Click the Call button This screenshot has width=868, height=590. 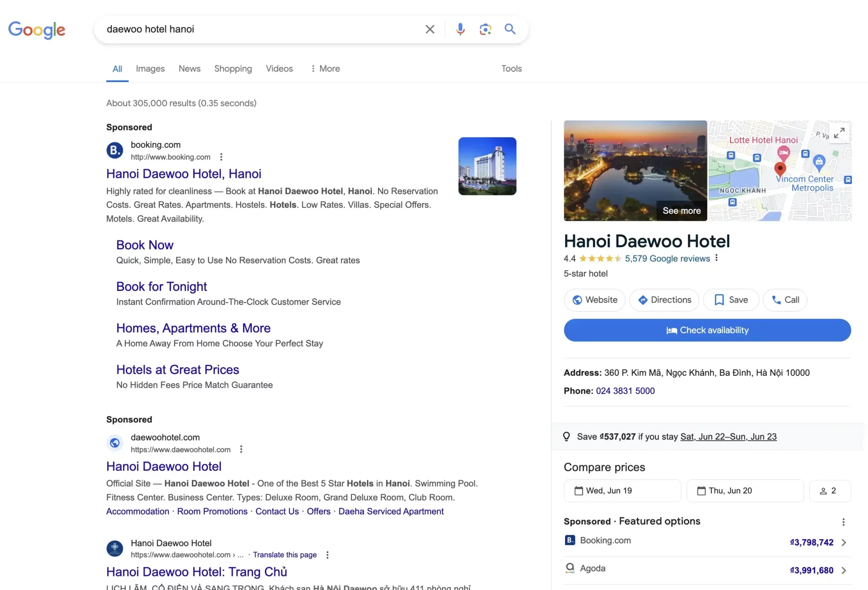[785, 300]
